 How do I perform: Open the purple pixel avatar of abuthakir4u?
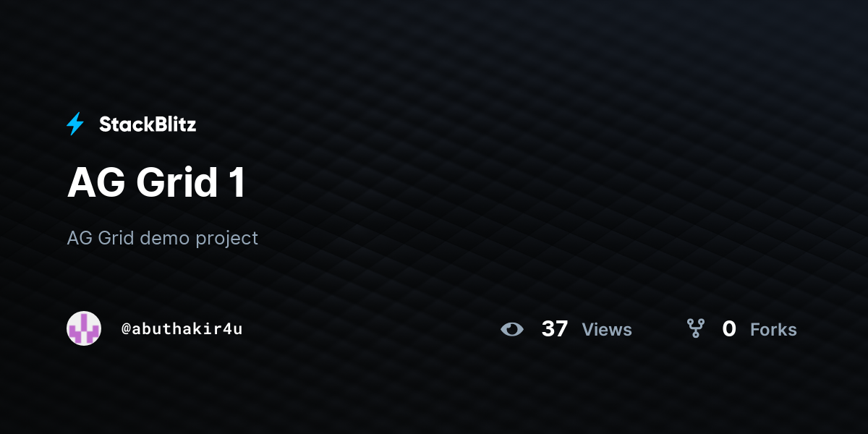point(84,328)
